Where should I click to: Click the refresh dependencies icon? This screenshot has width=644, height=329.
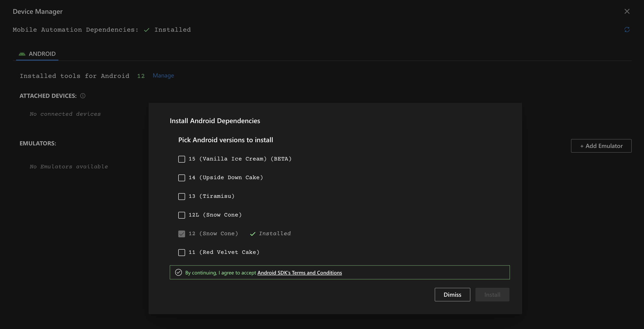(x=627, y=30)
